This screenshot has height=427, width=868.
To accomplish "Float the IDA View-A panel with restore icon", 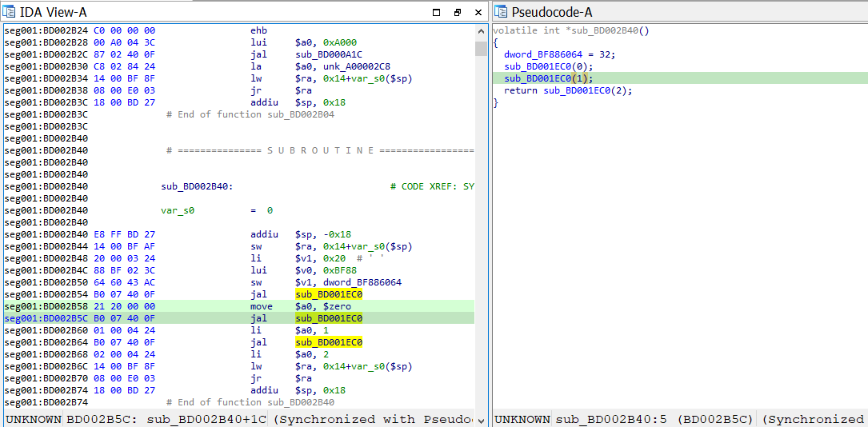I will [x=458, y=12].
